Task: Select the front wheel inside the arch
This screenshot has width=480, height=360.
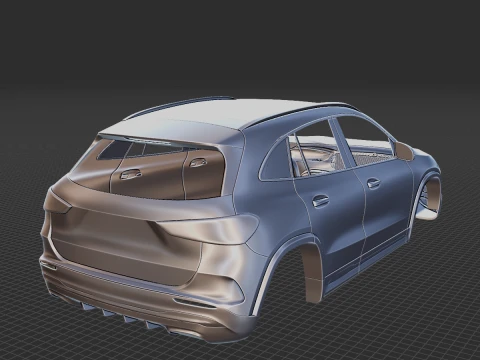Action: [424, 196]
